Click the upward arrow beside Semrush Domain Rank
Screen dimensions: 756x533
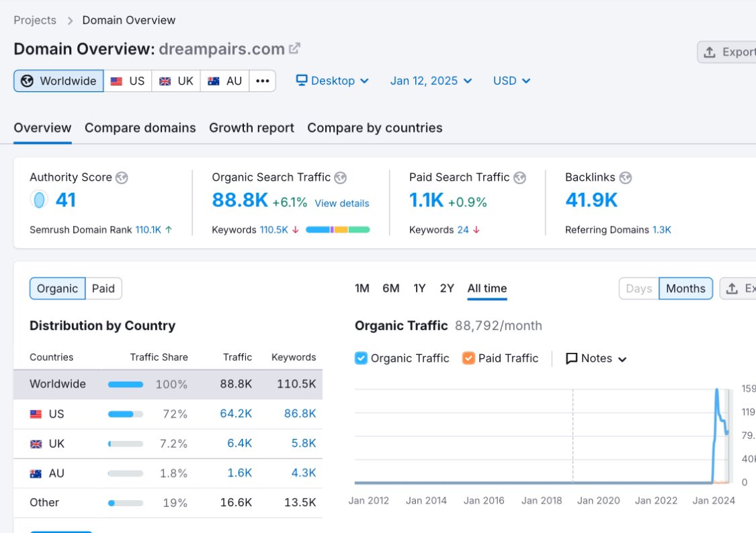pos(169,230)
